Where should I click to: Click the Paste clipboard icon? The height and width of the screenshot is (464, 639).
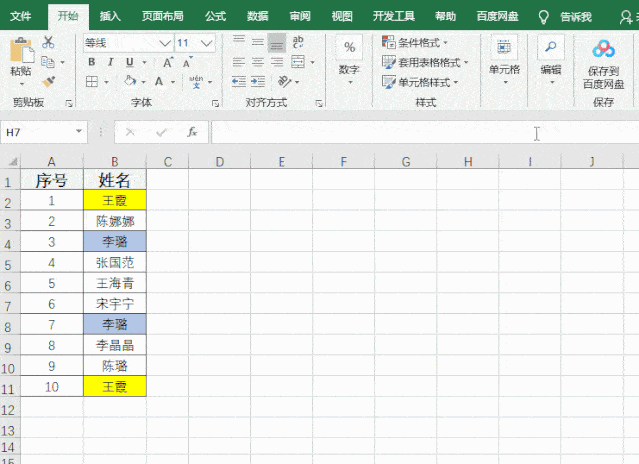tap(21, 51)
